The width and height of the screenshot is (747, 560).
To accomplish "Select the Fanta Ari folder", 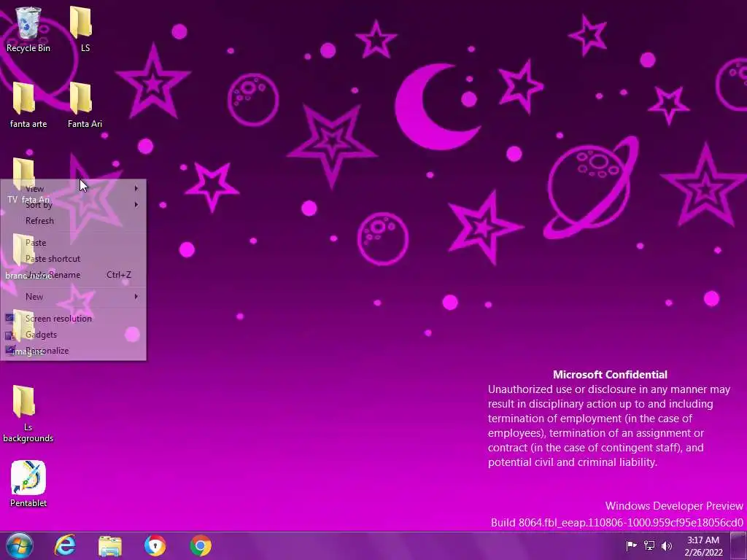I will coord(85,105).
